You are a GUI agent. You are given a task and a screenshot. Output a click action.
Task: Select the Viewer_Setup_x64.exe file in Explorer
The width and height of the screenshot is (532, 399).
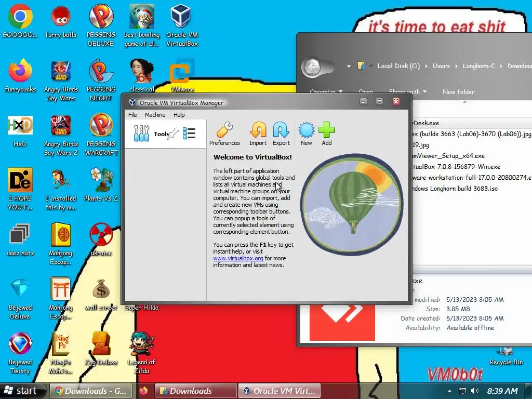(449, 156)
